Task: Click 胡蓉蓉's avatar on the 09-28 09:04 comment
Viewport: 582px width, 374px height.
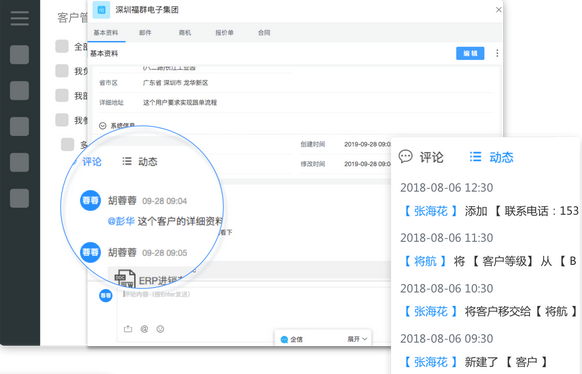Action: [91, 201]
